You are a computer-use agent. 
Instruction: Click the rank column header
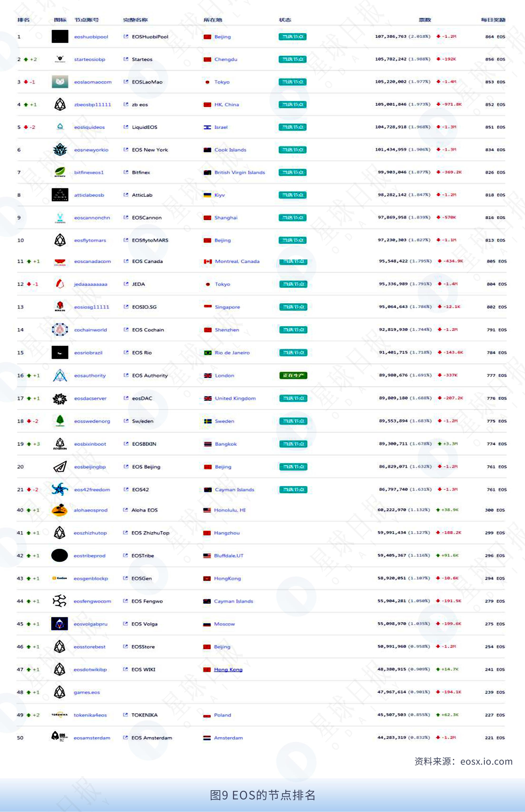click(24, 20)
